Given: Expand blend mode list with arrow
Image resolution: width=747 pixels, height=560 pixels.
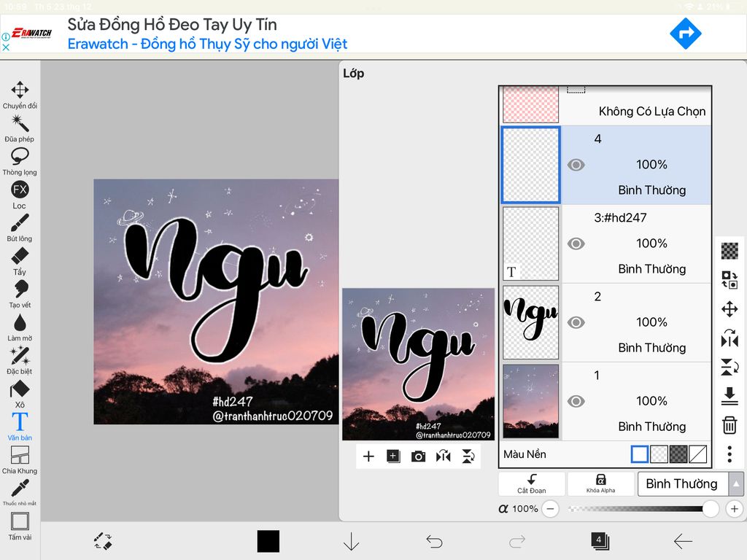Looking at the screenshot, I should click(x=736, y=484).
